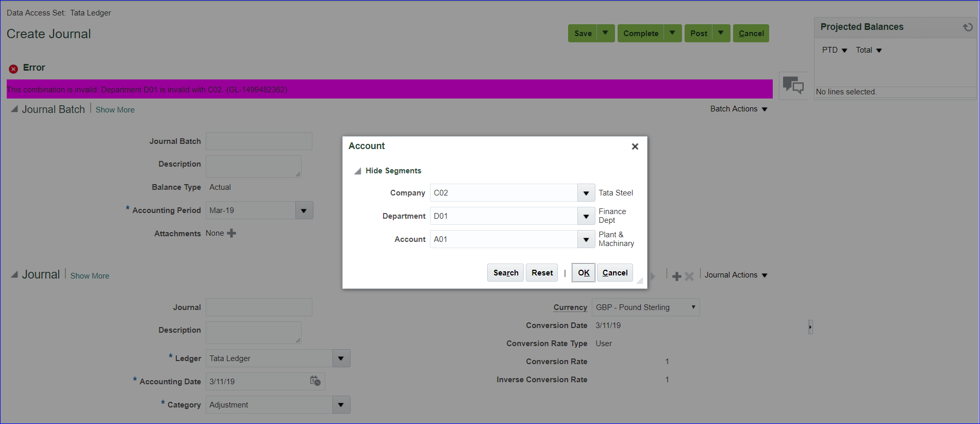The height and width of the screenshot is (424, 980).
Task: Close the Account dialog with X
Action: pyautogui.click(x=635, y=146)
